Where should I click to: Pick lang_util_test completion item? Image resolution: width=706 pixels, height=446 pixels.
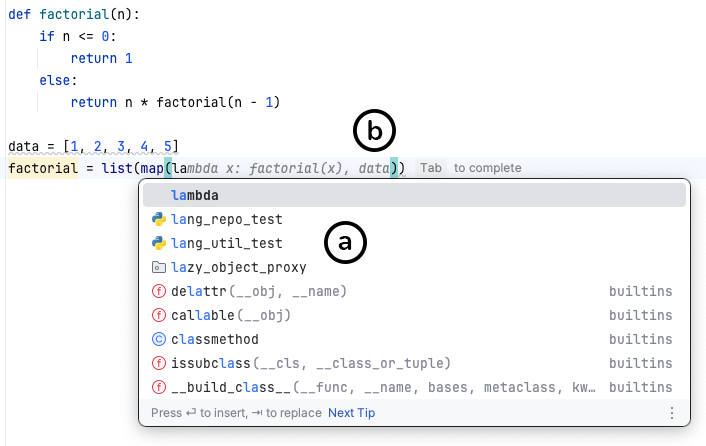(x=227, y=243)
